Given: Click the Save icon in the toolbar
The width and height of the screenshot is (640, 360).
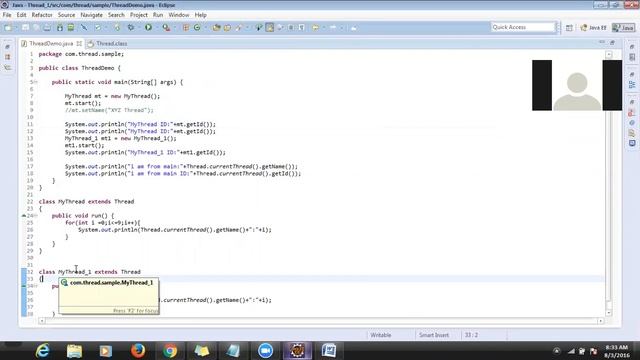Looking at the screenshot, I should pos(25,28).
